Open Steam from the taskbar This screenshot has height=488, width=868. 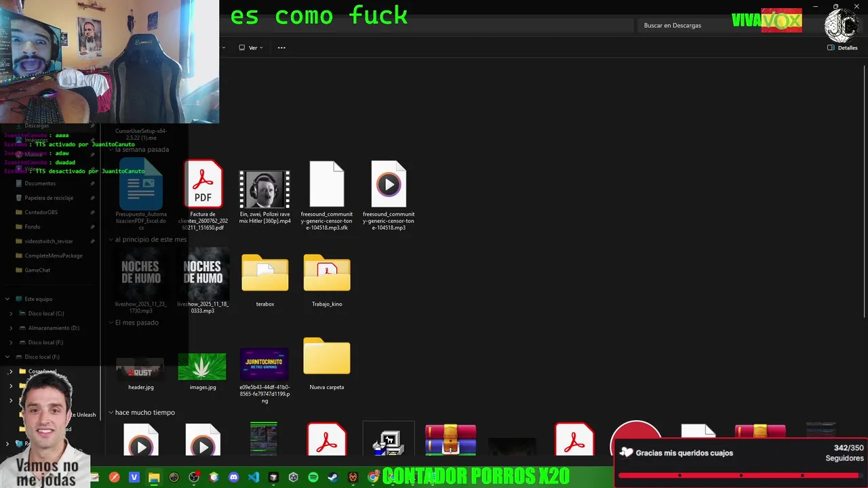click(x=333, y=478)
